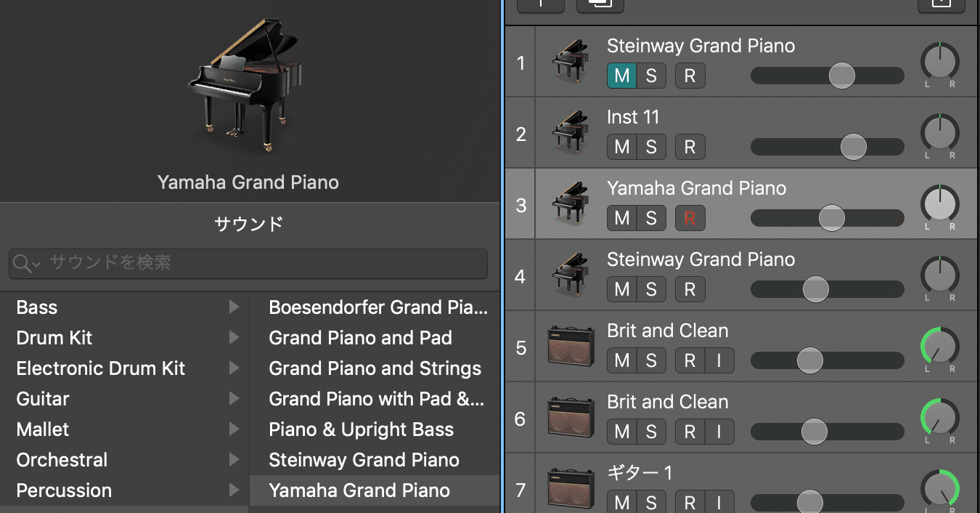Select Yamaha Grand Piano patch in Library list
The width and height of the screenshot is (980, 513).
375,490
